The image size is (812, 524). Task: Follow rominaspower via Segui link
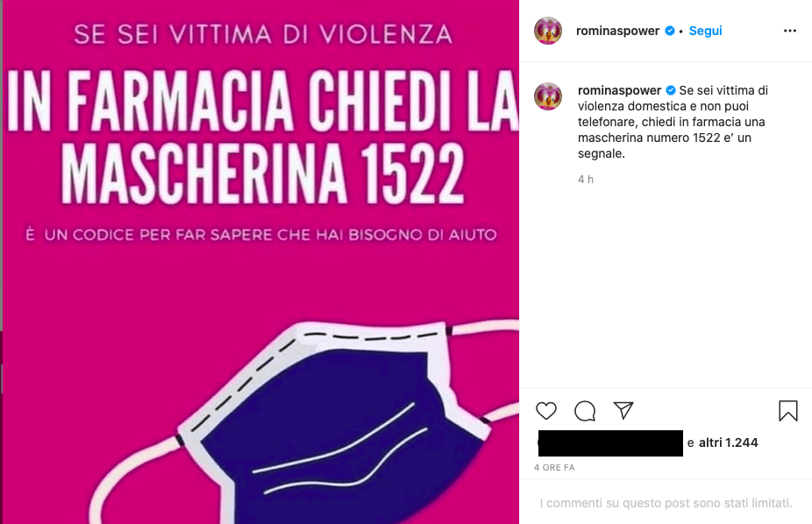click(705, 31)
